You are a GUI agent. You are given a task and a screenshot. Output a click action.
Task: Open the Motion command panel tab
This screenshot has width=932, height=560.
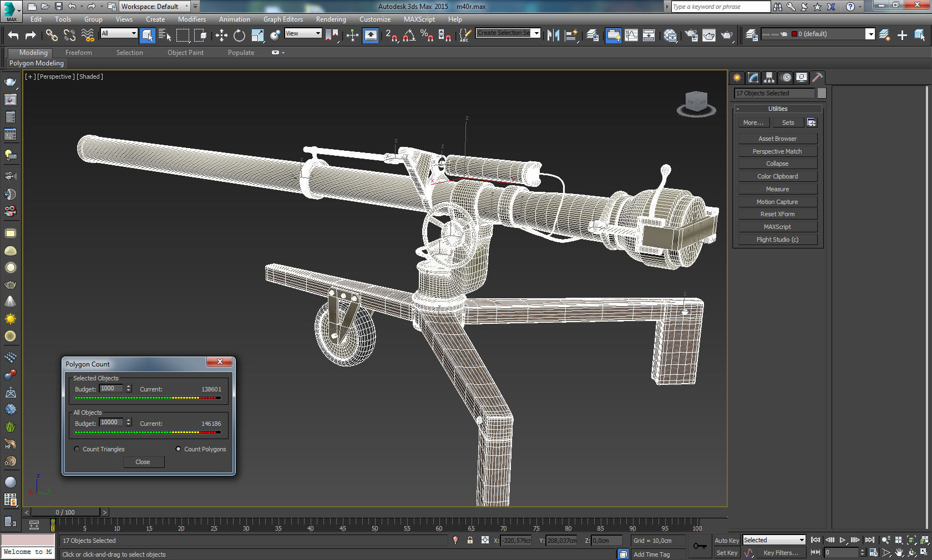(x=786, y=78)
